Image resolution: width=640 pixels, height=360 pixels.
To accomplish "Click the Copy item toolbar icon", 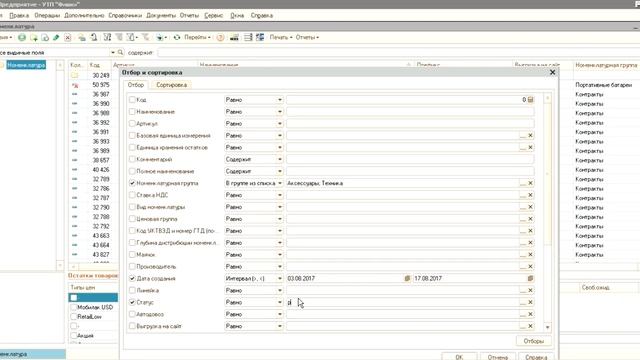I will click(x=45, y=38).
